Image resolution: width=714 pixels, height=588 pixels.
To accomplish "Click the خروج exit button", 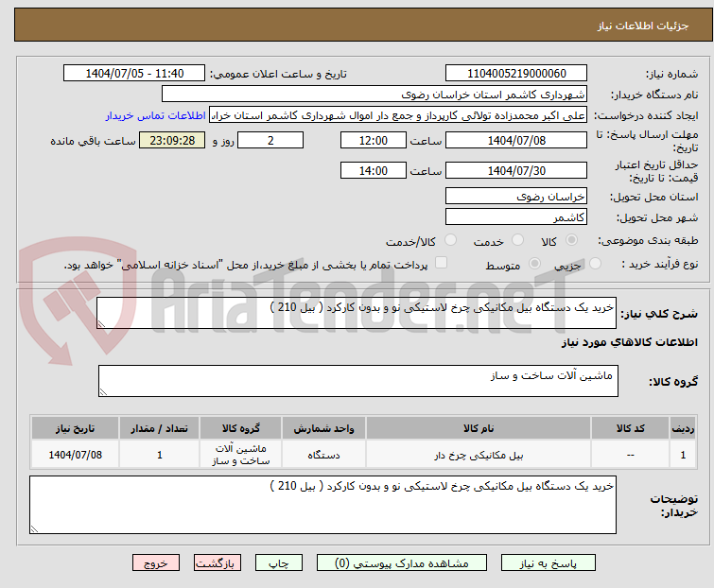I will click(156, 563).
